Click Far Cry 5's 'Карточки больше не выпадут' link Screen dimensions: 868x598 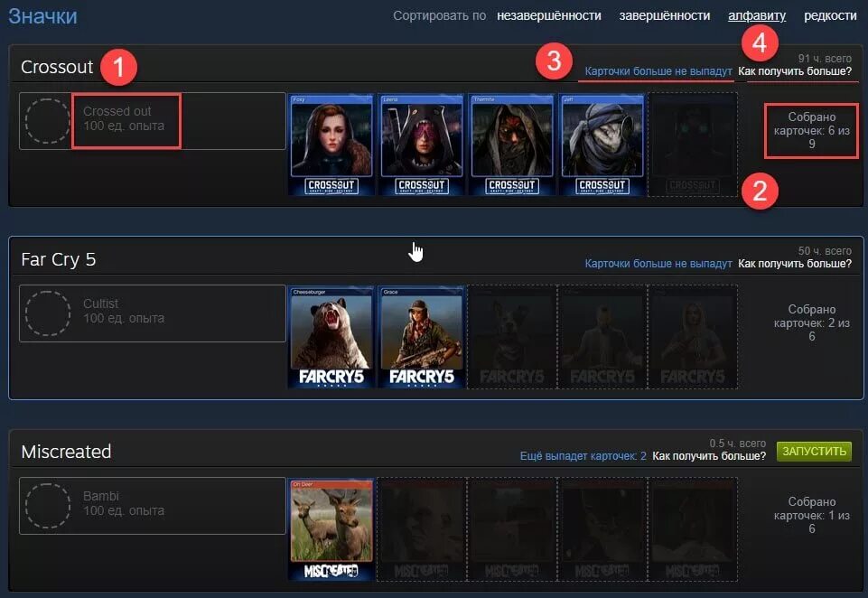pyautogui.click(x=658, y=264)
